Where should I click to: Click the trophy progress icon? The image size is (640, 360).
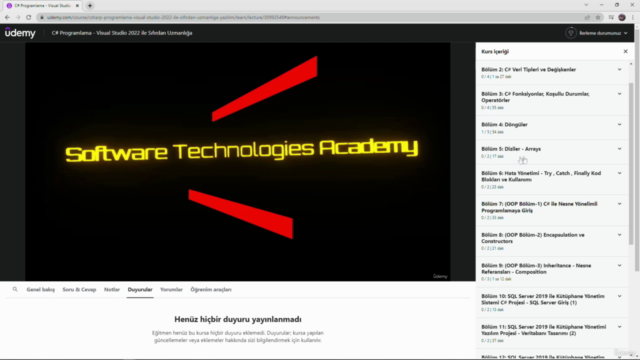[x=571, y=33]
